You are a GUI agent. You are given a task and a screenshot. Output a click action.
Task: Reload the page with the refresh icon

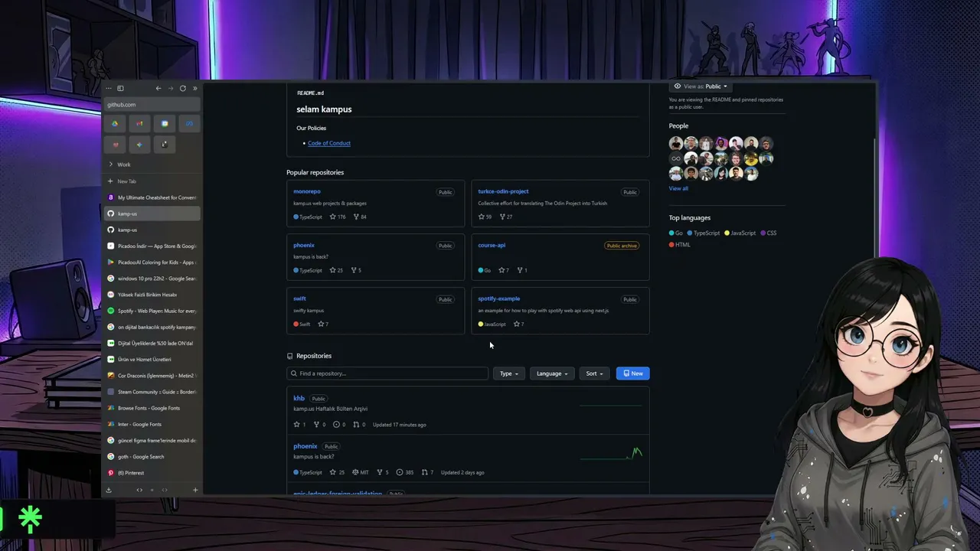182,88
